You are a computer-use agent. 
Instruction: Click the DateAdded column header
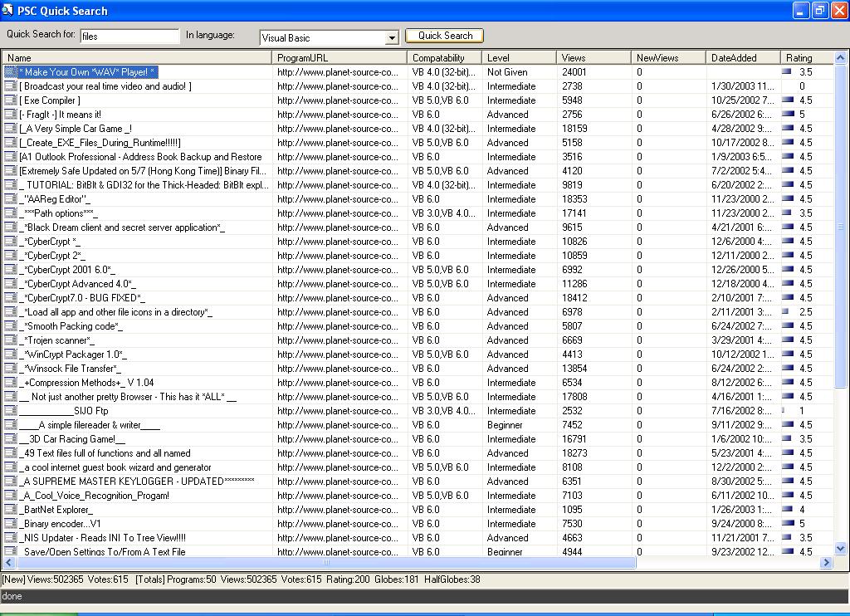click(x=742, y=58)
